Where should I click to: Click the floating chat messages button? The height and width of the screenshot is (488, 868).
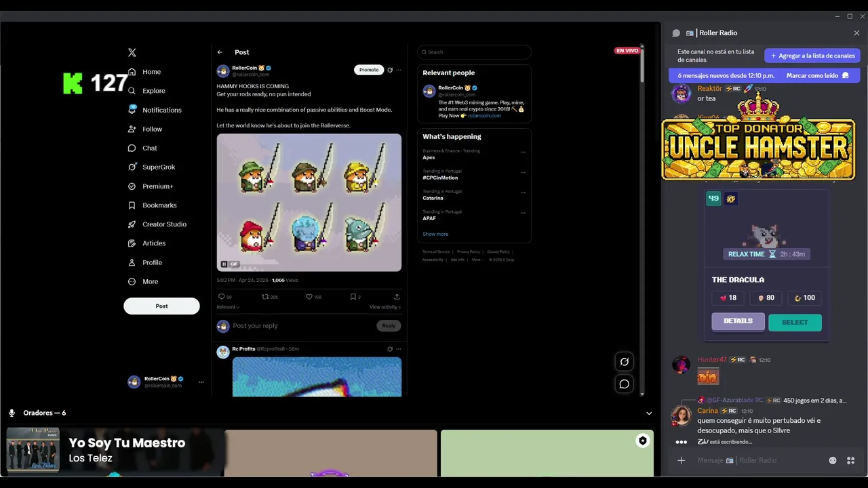(625, 384)
